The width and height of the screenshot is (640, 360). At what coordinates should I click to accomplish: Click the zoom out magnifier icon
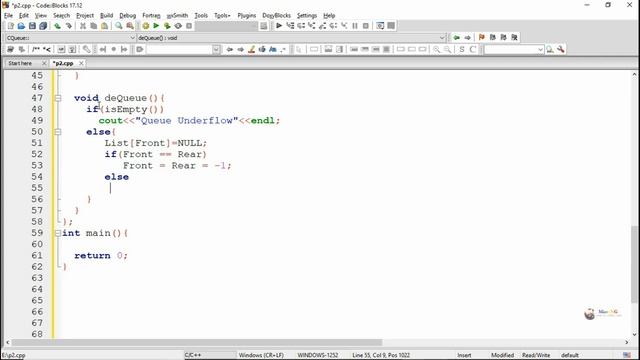(x=447, y=49)
